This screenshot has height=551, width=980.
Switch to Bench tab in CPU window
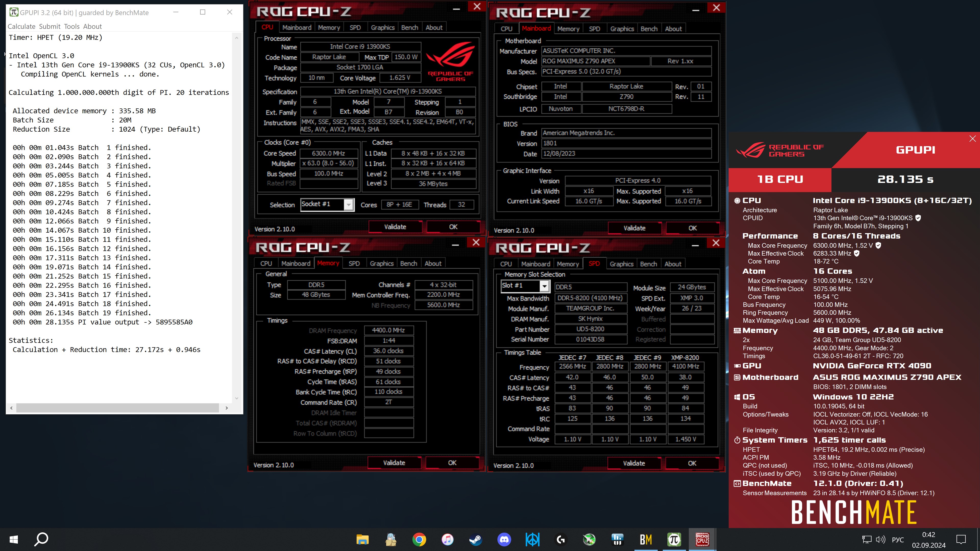point(409,27)
